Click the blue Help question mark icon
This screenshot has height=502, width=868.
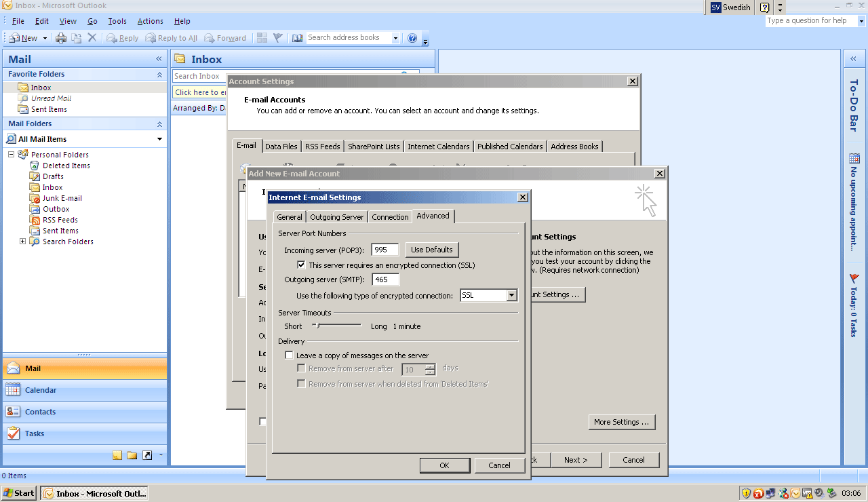coord(412,38)
